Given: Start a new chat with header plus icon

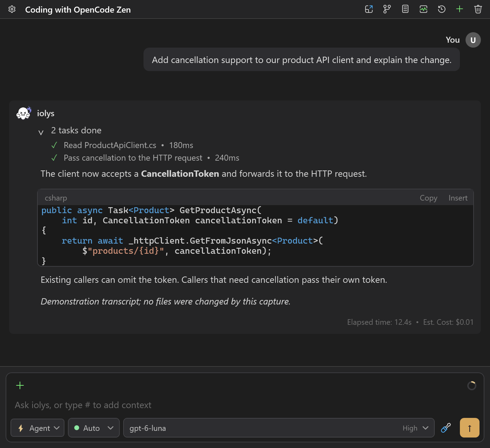Looking at the screenshot, I should coord(460,9).
